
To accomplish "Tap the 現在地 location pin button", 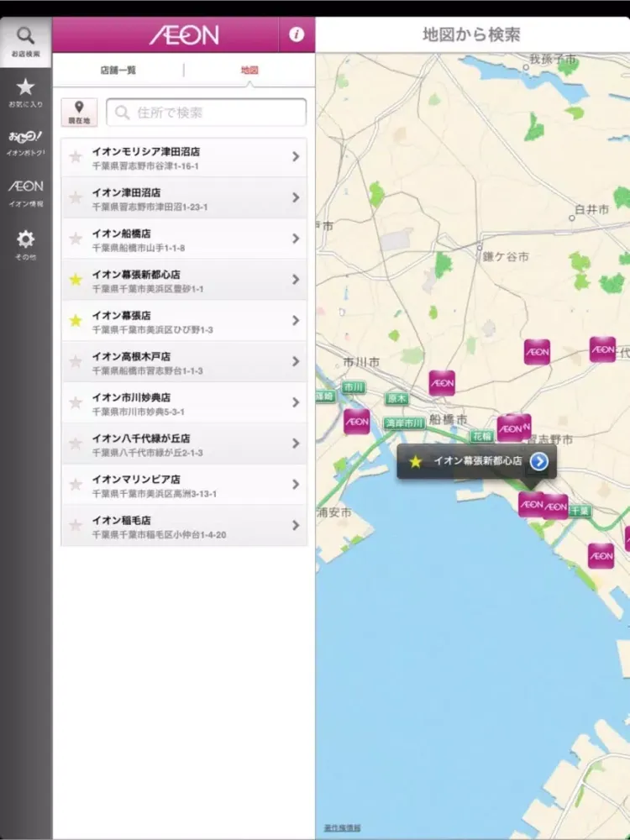I will [x=79, y=112].
